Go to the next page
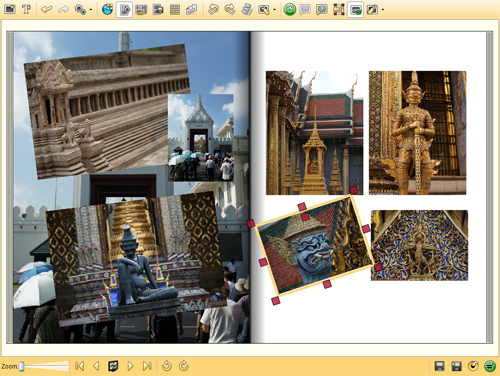500x376 pixels. point(130,366)
